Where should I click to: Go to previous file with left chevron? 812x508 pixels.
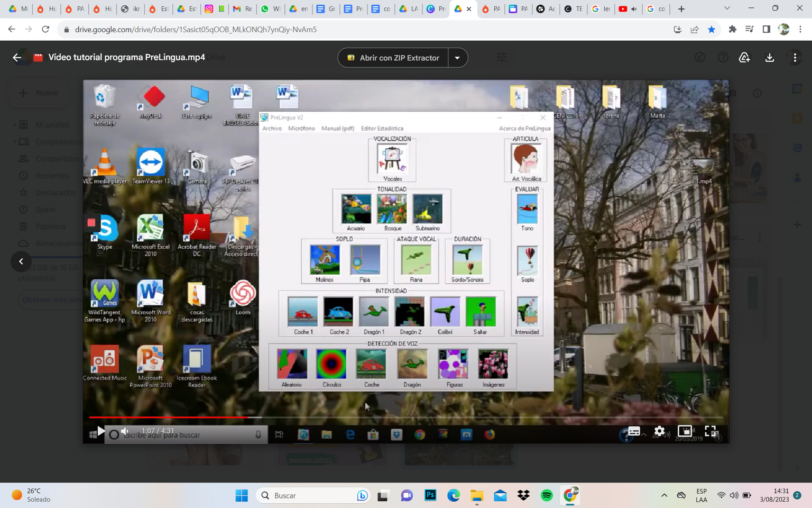(21, 261)
